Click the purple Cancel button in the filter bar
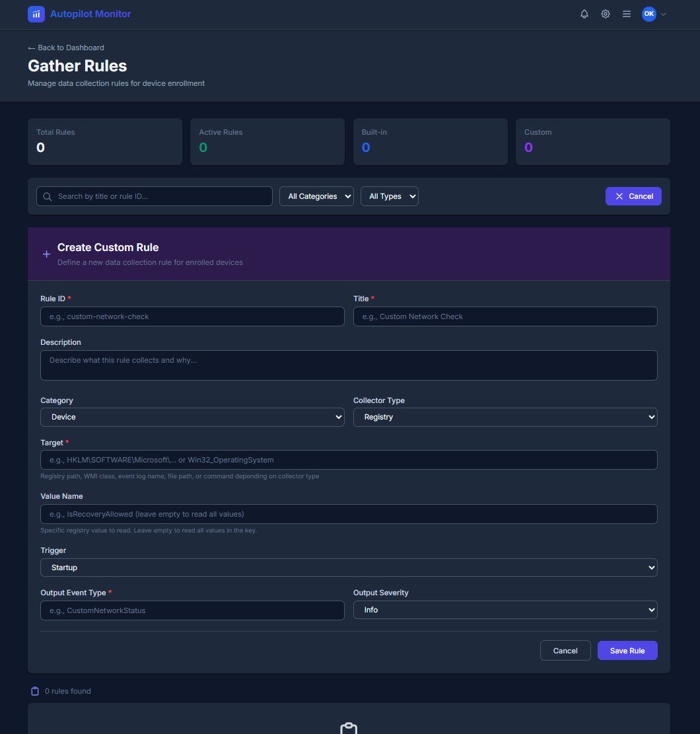 pyautogui.click(x=633, y=196)
